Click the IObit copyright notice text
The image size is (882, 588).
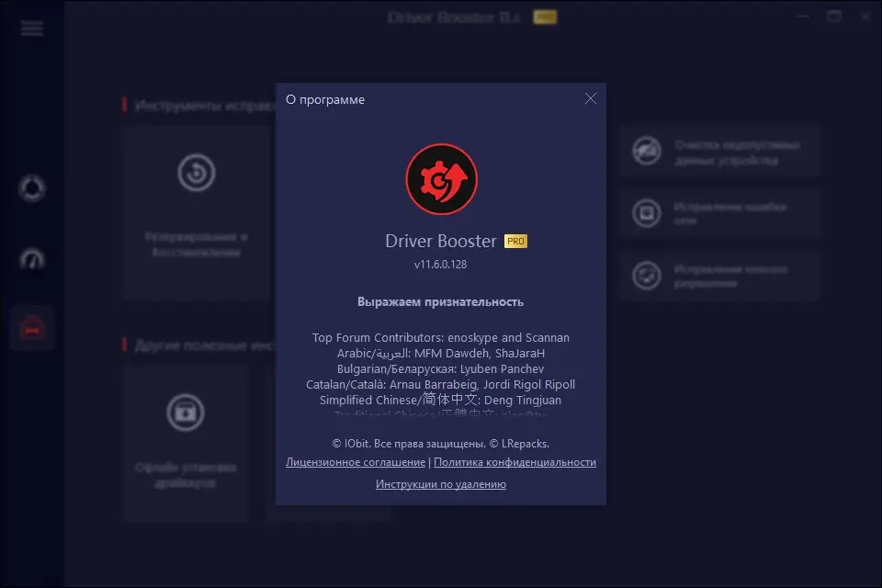click(x=440, y=444)
